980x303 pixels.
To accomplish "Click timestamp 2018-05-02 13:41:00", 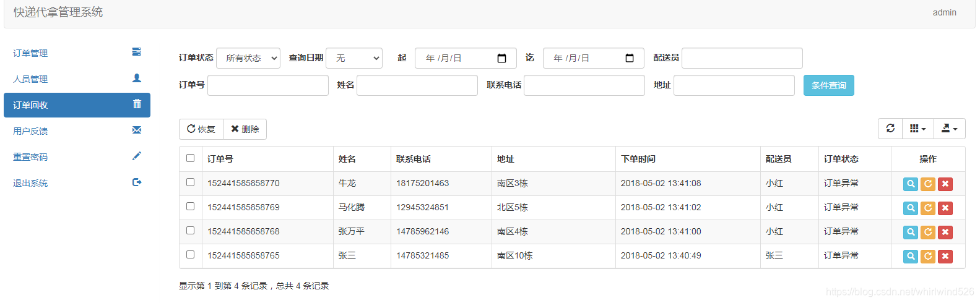I will pyautogui.click(x=661, y=231).
